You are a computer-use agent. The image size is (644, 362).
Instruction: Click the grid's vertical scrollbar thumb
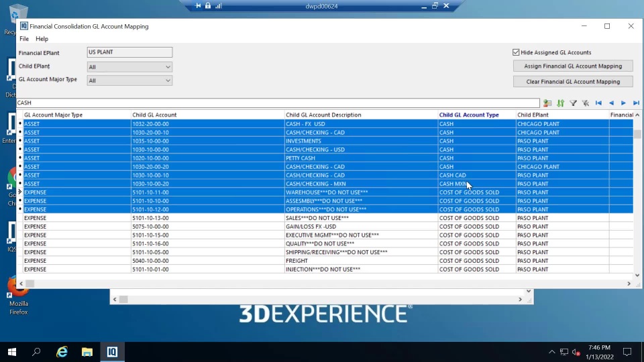637,134
